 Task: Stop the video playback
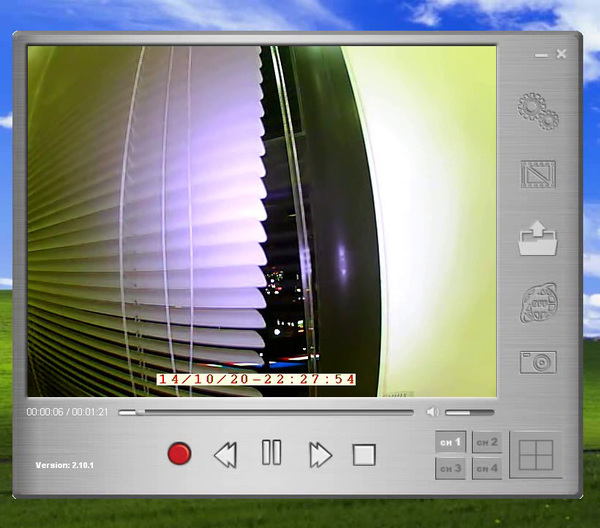pyautogui.click(x=364, y=455)
